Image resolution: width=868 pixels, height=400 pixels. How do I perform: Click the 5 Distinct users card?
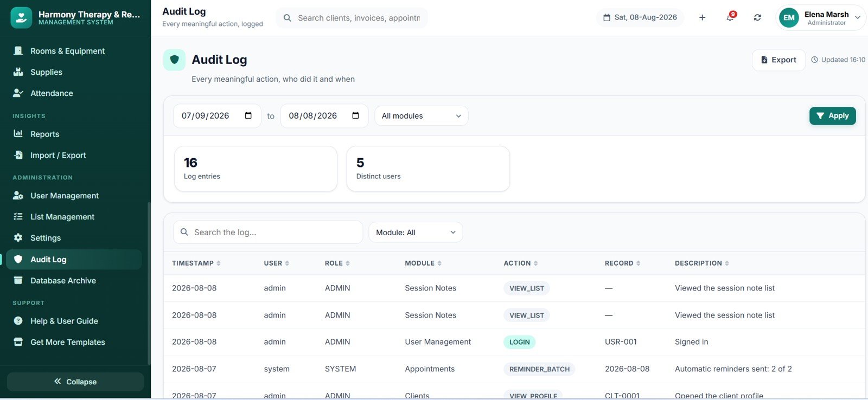tap(428, 169)
